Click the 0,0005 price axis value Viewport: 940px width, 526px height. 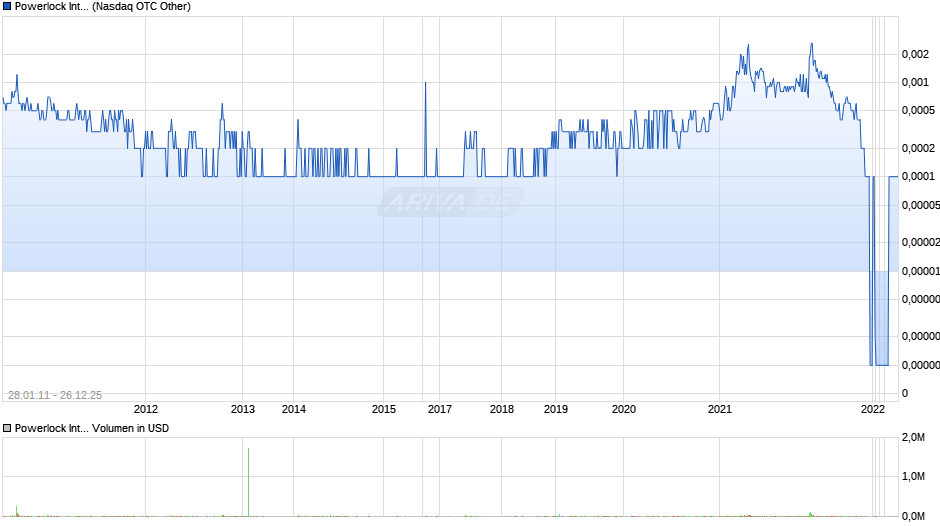[918, 110]
